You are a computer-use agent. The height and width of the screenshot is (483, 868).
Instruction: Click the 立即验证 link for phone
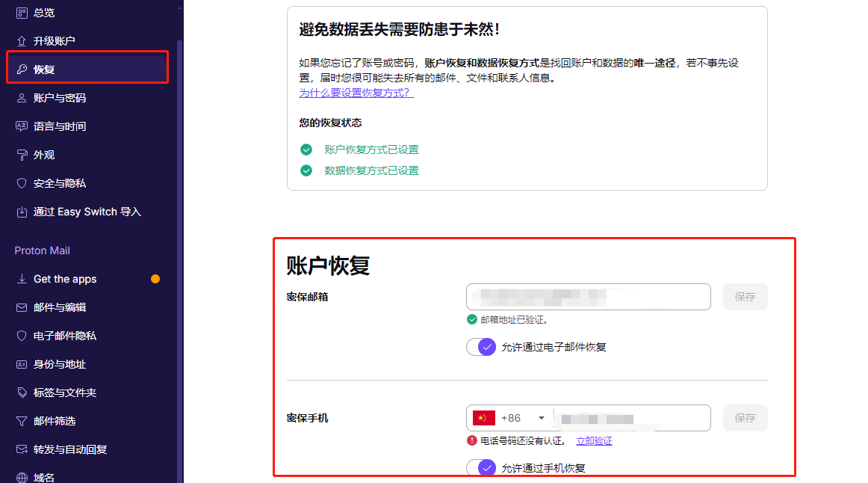pyautogui.click(x=594, y=441)
